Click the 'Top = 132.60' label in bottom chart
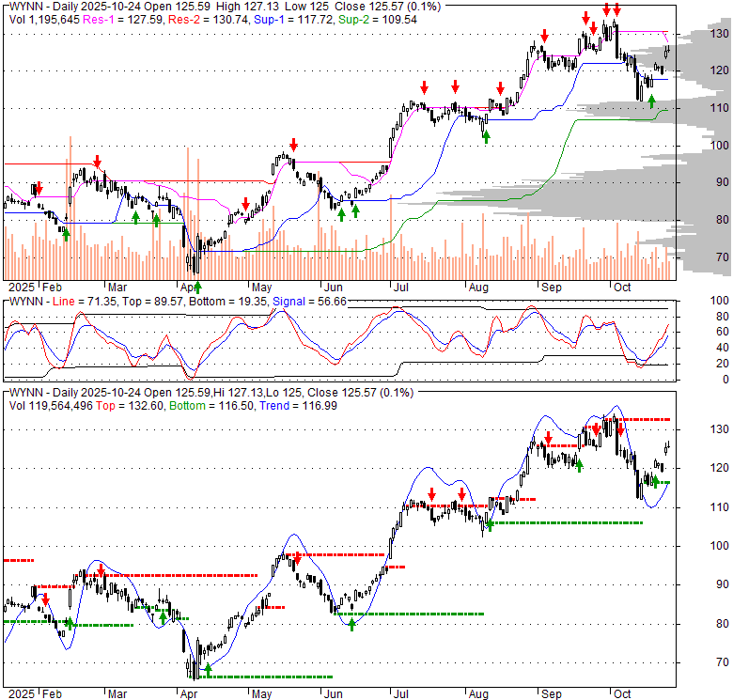The image size is (733, 700). point(130,406)
